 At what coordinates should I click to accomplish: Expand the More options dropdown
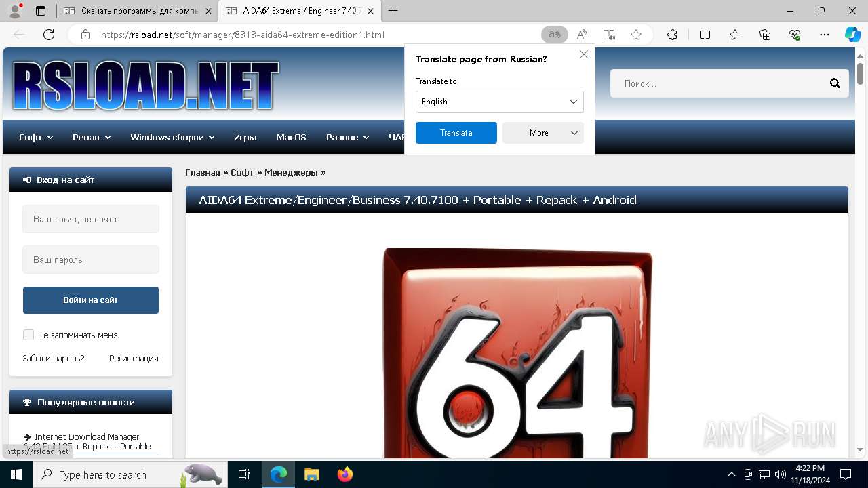point(543,133)
